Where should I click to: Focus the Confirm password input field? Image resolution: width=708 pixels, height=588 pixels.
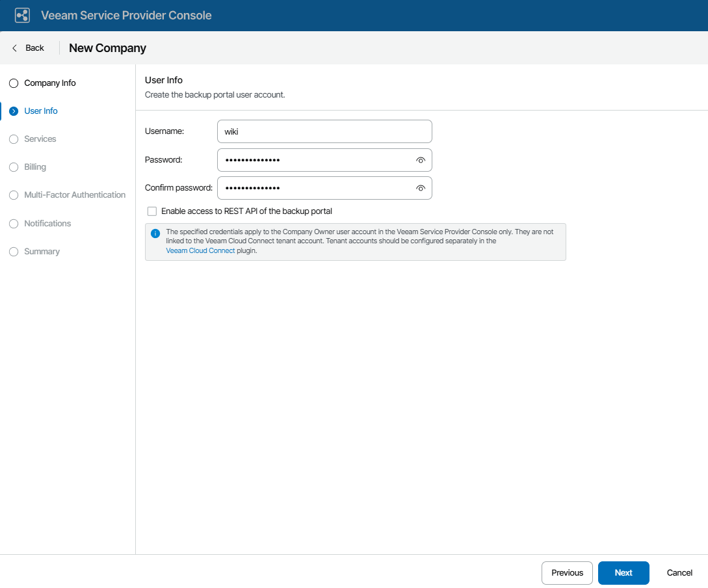[x=315, y=188]
